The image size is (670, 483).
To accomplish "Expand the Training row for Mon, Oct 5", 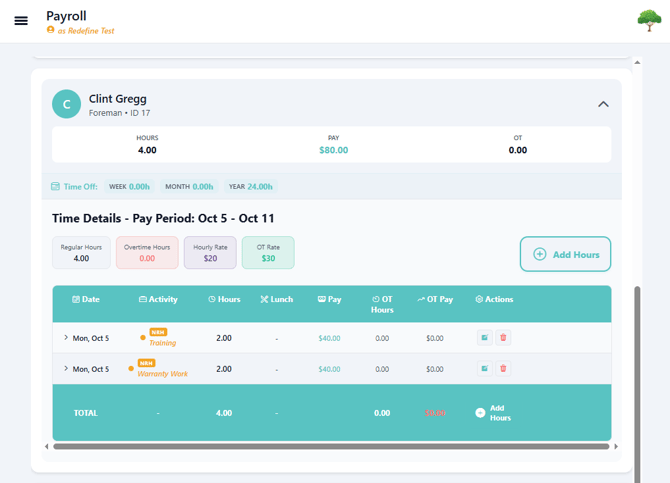I will (x=66, y=338).
